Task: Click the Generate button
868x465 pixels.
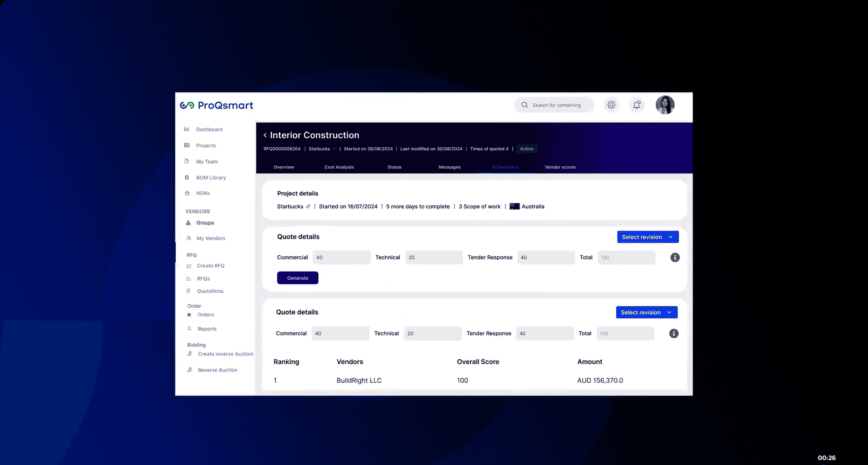Action: click(x=297, y=277)
